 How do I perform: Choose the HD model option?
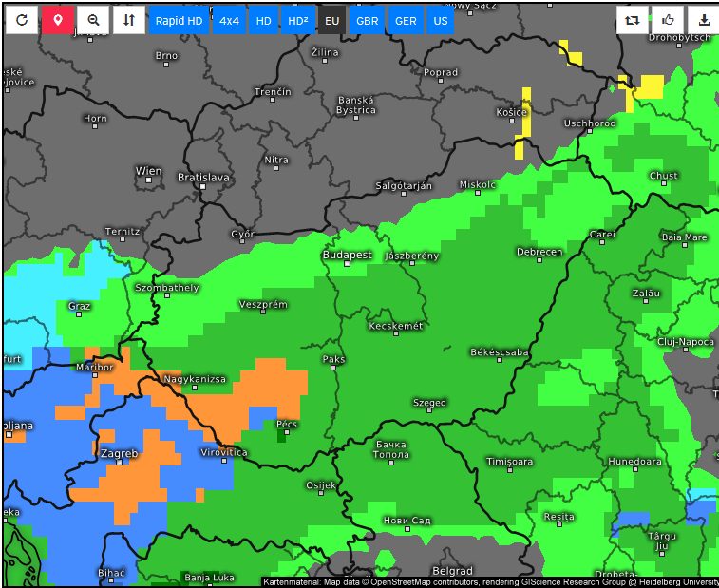point(263,21)
